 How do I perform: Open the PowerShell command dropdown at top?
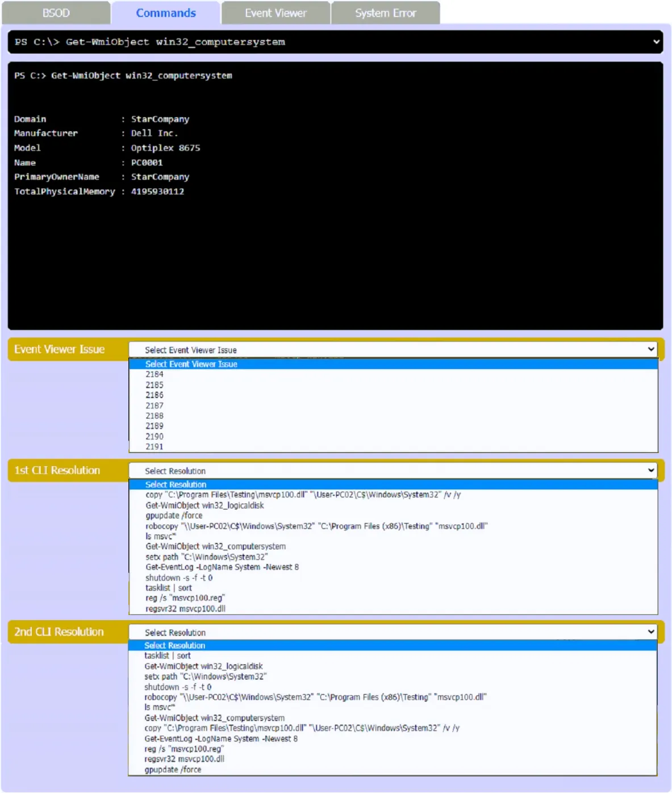click(x=335, y=42)
